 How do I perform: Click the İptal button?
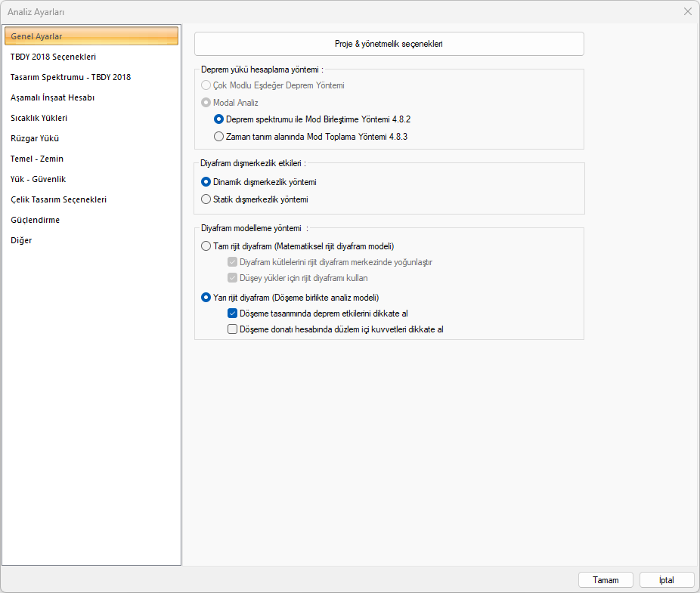tap(667, 580)
